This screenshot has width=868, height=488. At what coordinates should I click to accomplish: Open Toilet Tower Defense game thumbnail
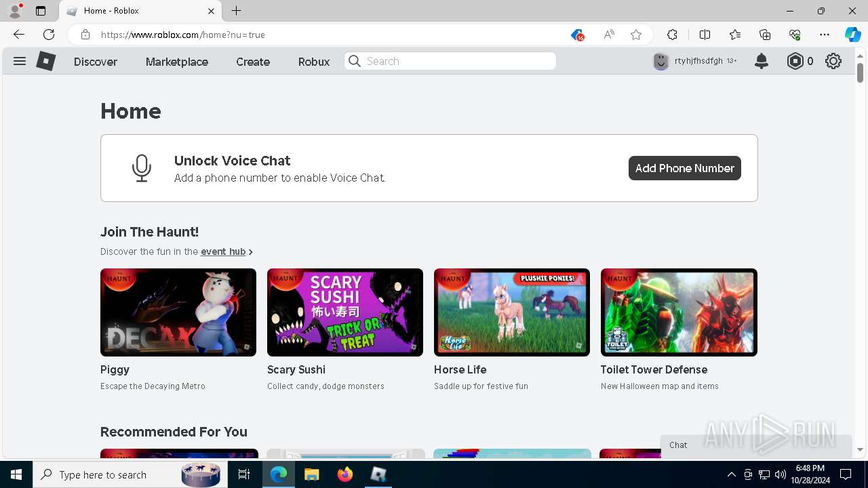[679, 312]
